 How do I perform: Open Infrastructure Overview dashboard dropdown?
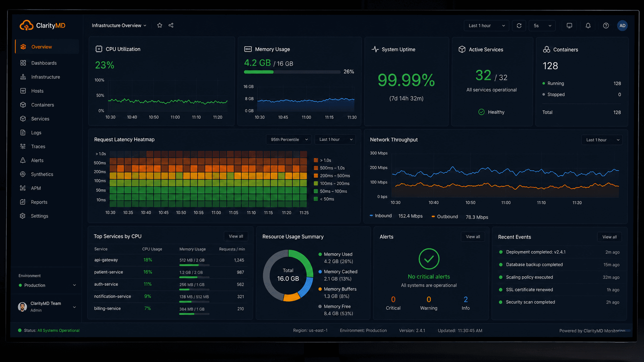click(x=119, y=25)
